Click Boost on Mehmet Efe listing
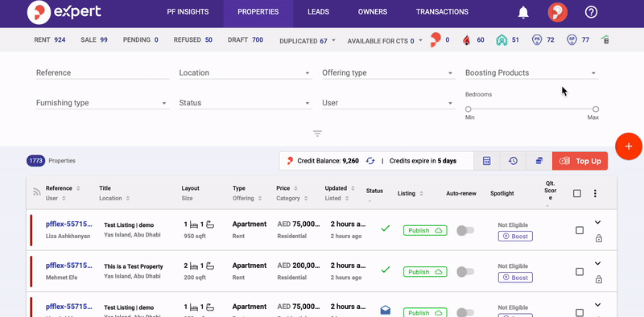 (x=515, y=278)
